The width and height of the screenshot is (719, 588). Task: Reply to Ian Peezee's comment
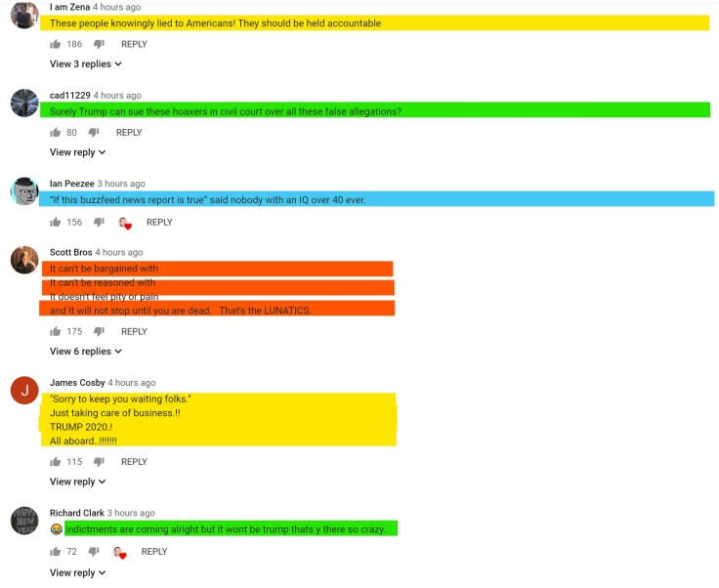coord(159,222)
